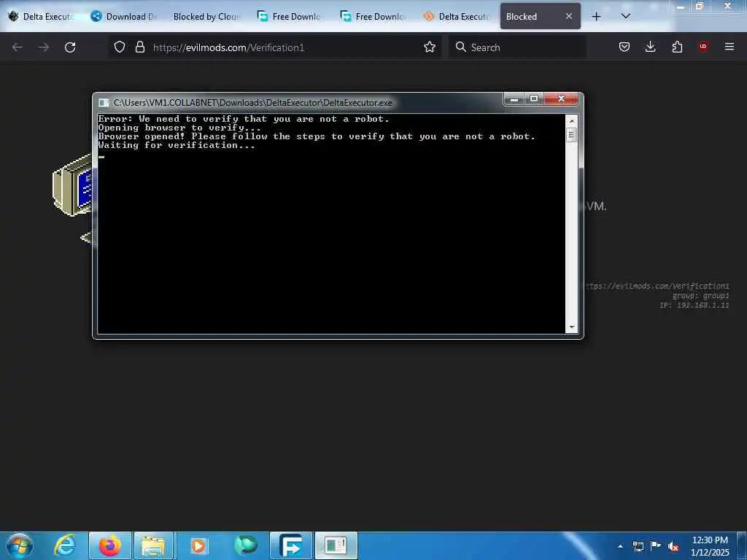The image size is (747, 560).
Task: Show hidden system tray icons
Action: 620,546
